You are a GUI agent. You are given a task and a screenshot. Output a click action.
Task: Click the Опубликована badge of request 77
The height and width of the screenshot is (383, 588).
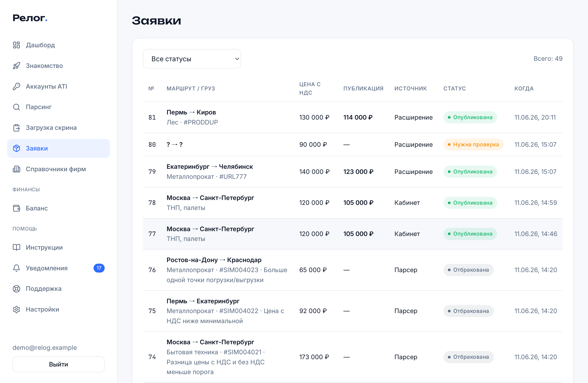pyautogui.click(x=470, y=234)
